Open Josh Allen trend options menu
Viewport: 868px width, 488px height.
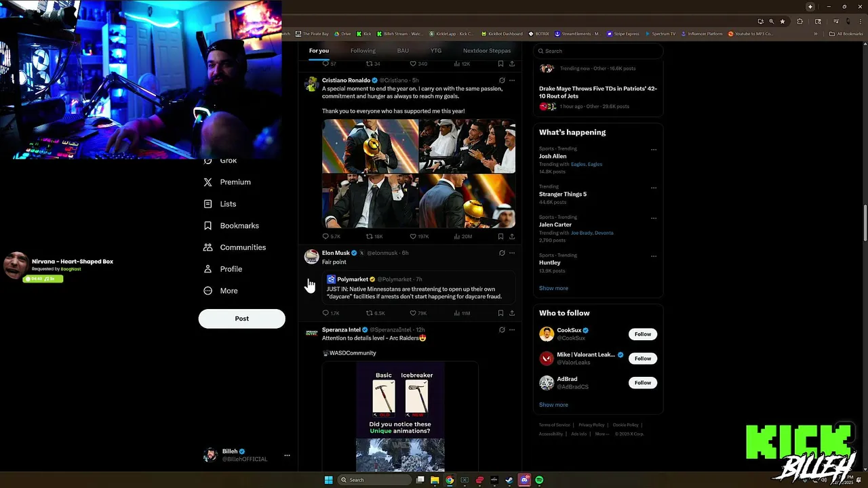click(x=654, y=150)
